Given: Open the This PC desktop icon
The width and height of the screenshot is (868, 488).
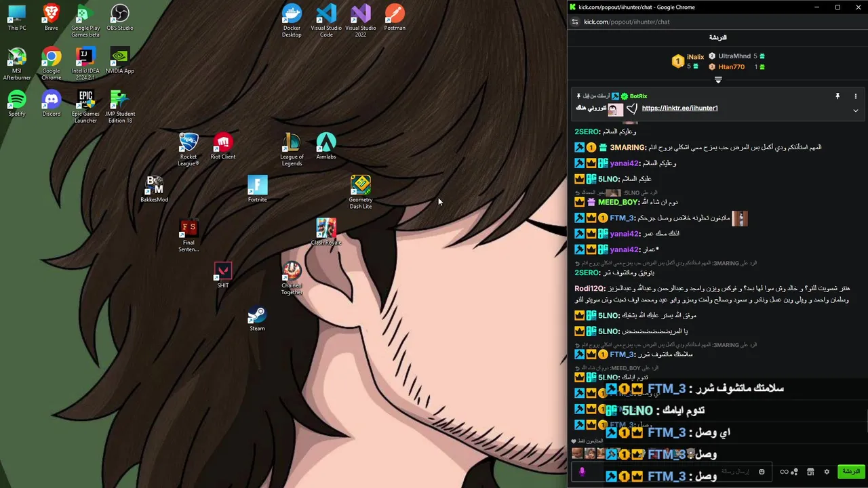Looking at the screenshot, I should click(x=17, y=18).
